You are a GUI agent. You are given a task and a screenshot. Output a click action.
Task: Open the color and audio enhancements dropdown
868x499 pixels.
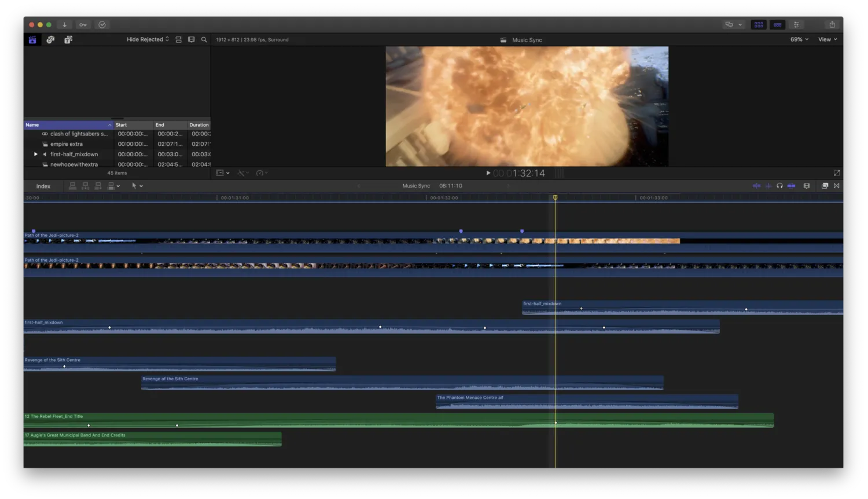[x=243, y=173]
